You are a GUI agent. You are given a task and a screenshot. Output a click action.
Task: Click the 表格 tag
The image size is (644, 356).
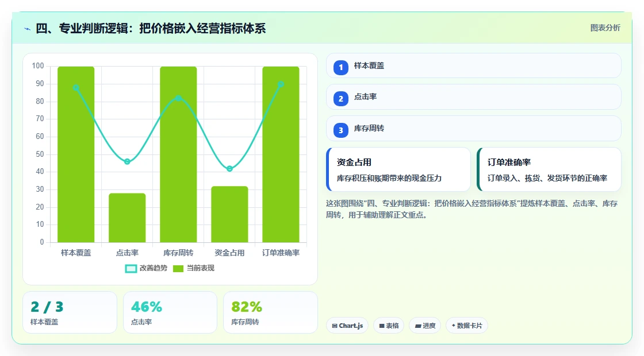click(389, 326)
